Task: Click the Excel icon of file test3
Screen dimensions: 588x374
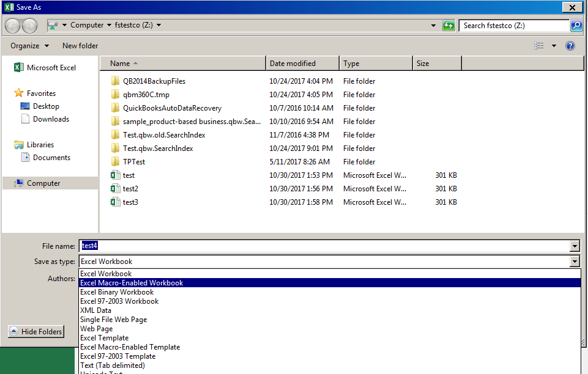Action: (x=116, y=202)
